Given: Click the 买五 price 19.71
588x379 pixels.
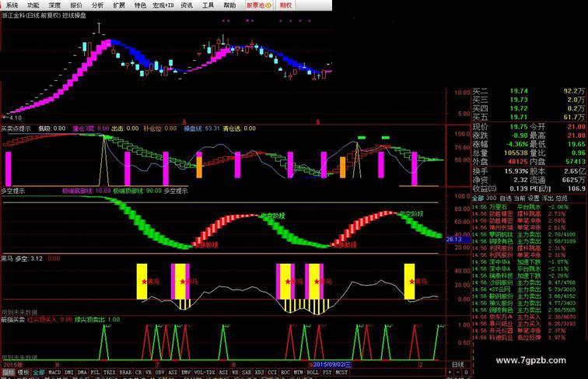Looking at the screenshot, I should coord(519,117).
